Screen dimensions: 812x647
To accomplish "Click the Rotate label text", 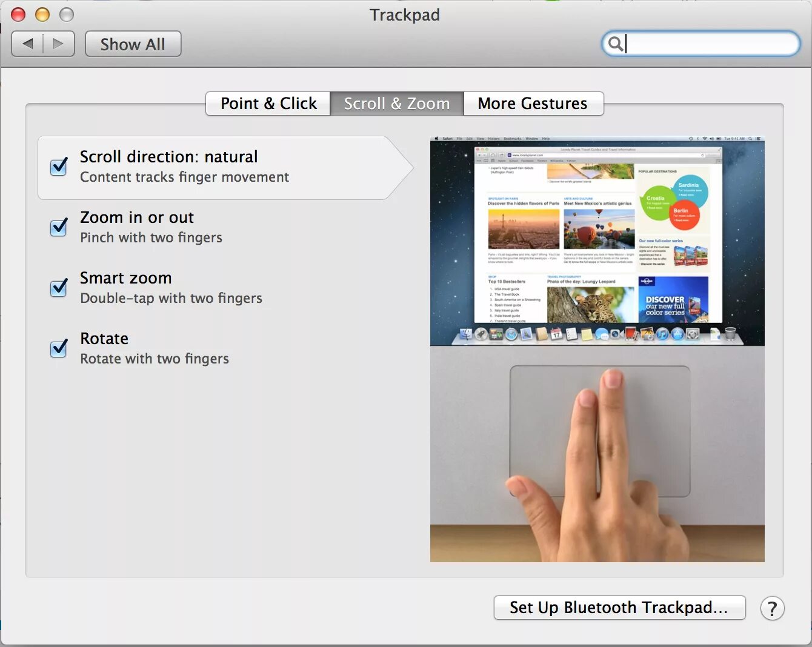I will point(104,339).
